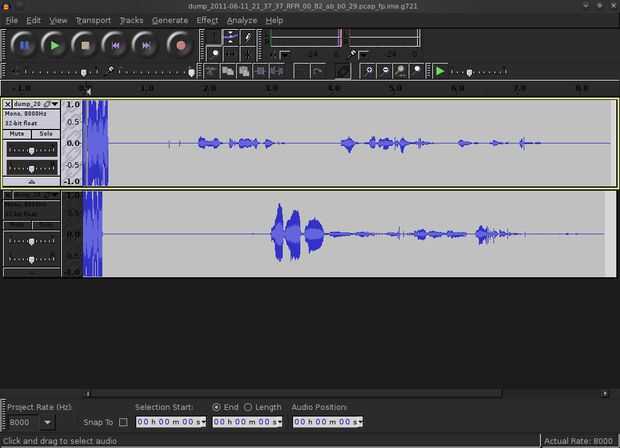This screenshot has height=448, width=620.
Task: Select the Length radio button
Action: click(x=248, y=407)
